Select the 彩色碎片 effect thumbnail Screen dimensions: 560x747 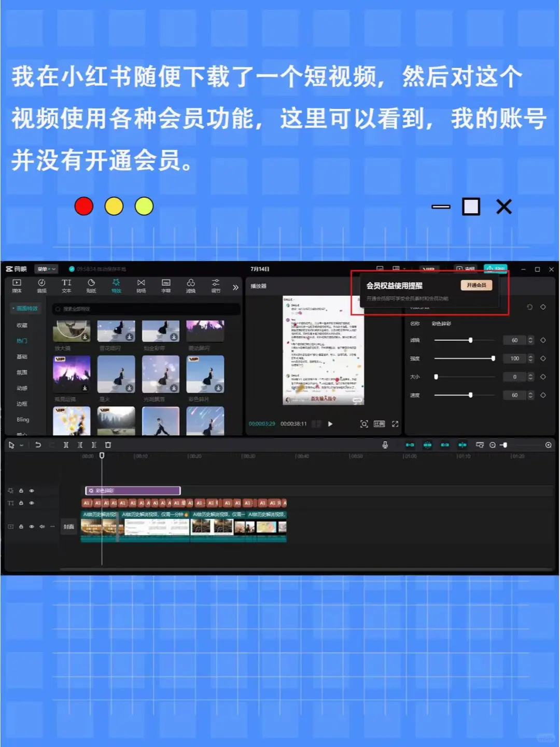click(205, 374)
